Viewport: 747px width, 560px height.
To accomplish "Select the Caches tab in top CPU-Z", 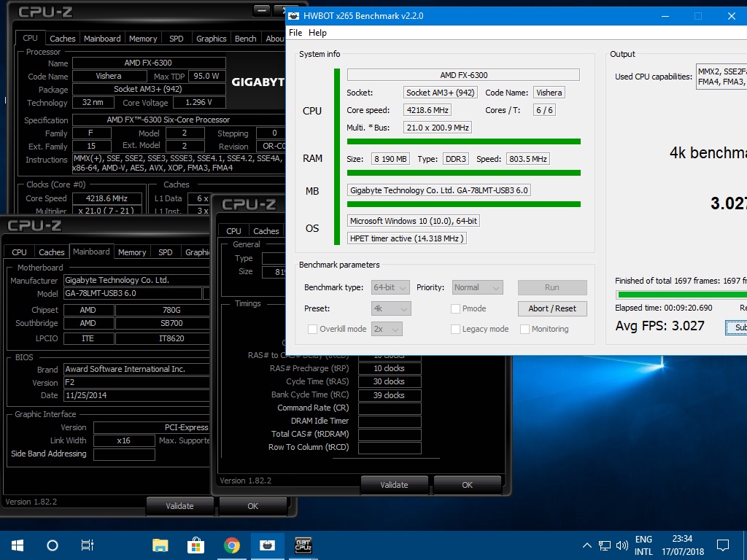I will (x=63, y=39).
